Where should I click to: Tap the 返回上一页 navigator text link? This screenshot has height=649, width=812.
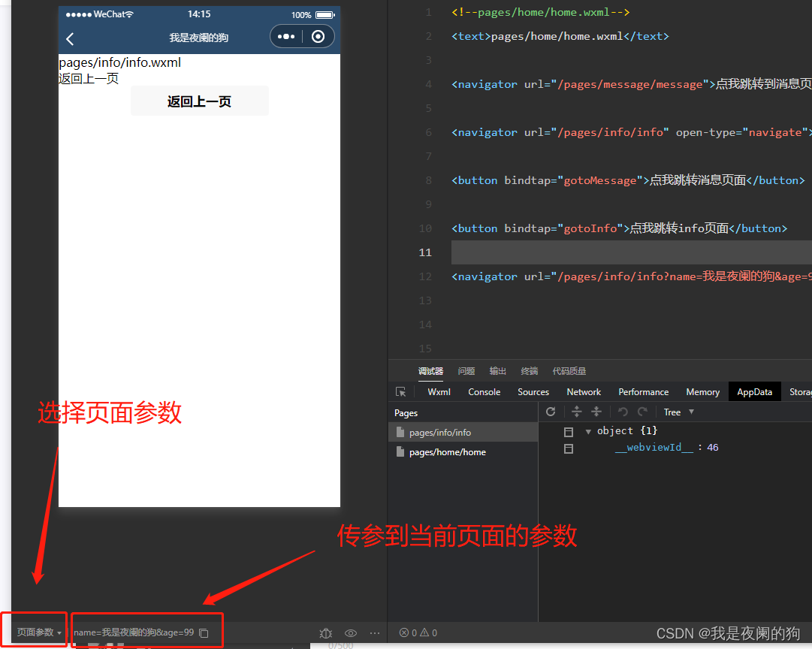pyautogui.click(x=89, y=79)
